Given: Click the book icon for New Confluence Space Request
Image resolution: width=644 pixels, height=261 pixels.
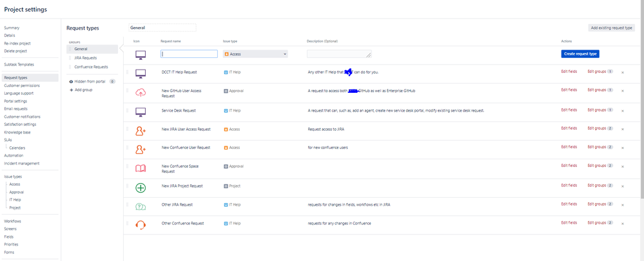Looking at the screenshot, I should [141, 168].
